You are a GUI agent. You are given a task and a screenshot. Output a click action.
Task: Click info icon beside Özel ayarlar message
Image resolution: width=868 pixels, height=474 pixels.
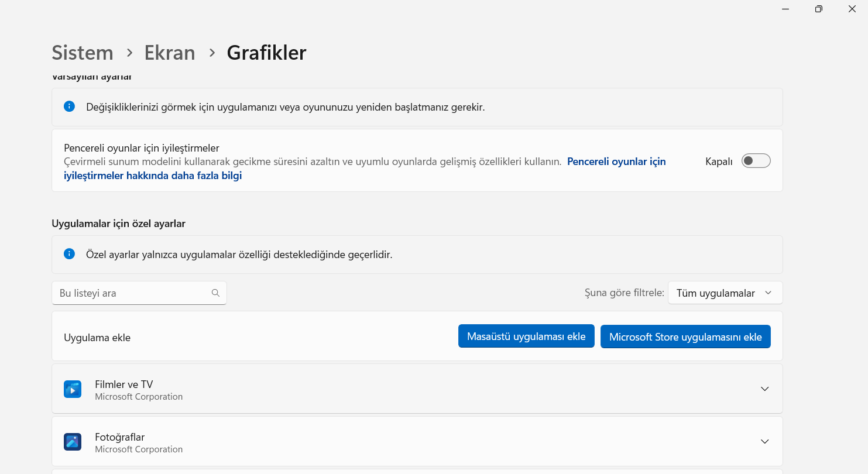pyautogui.click(x=69, y=254)
